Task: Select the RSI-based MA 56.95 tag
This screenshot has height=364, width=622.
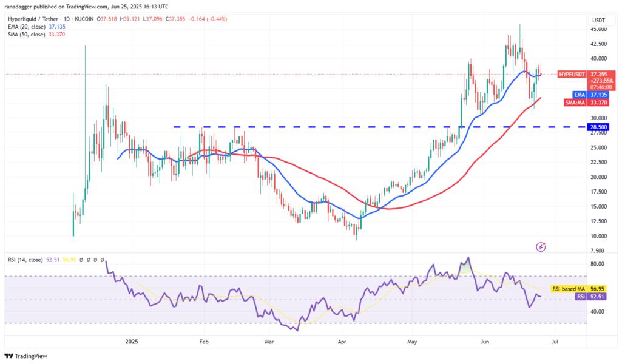Action: (578, 289)
